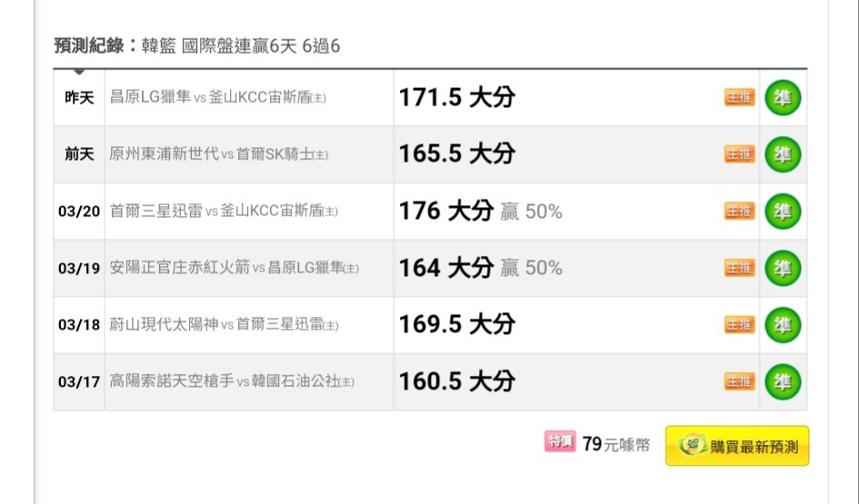Click orange 主推 badge in 03/18 row
Image resolution: width=859 pixels, height=504 pixels.
(x=739, y=324)
